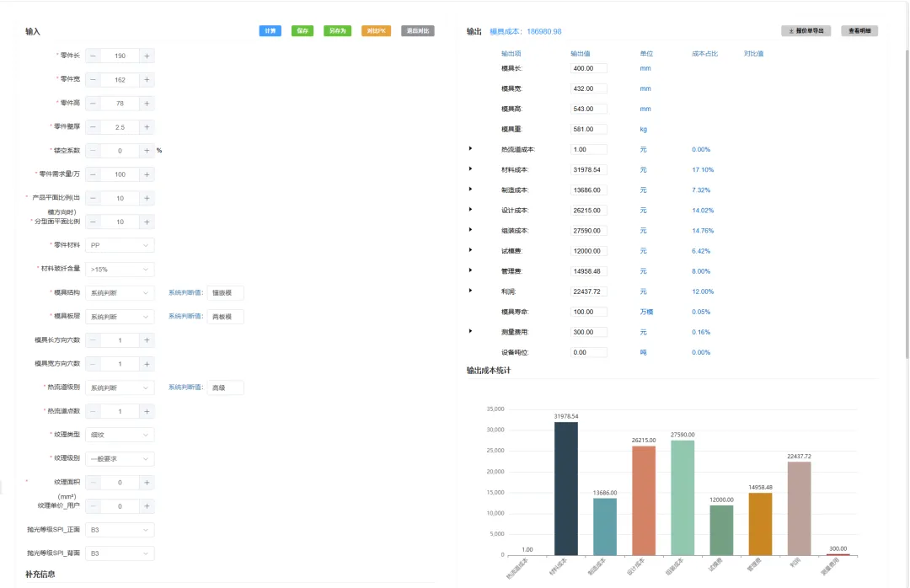Expand the 组装成本 output row
The width and height of the screenshot is (910, 588).
point(470,230)
